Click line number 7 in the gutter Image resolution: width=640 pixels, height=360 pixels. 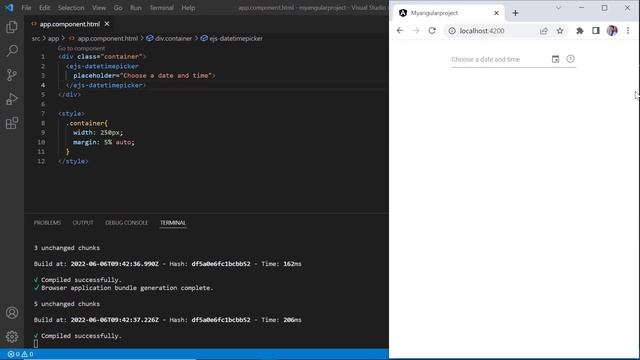(43, 113)
